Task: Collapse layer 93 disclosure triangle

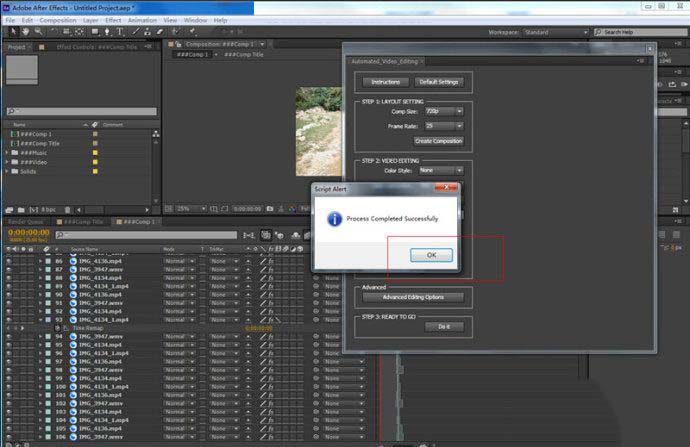Action: [41, 319]
